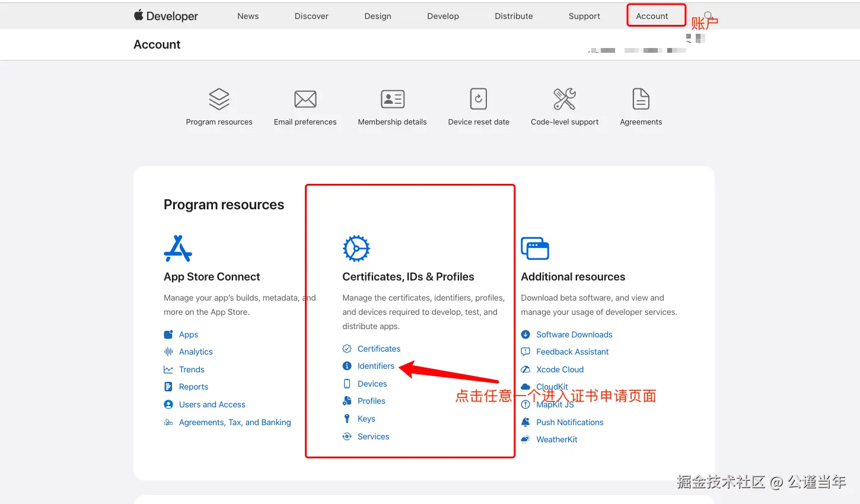Click the Additional resources window icon
Viewport: 860px width, 504px height.
tap(535, 248)
